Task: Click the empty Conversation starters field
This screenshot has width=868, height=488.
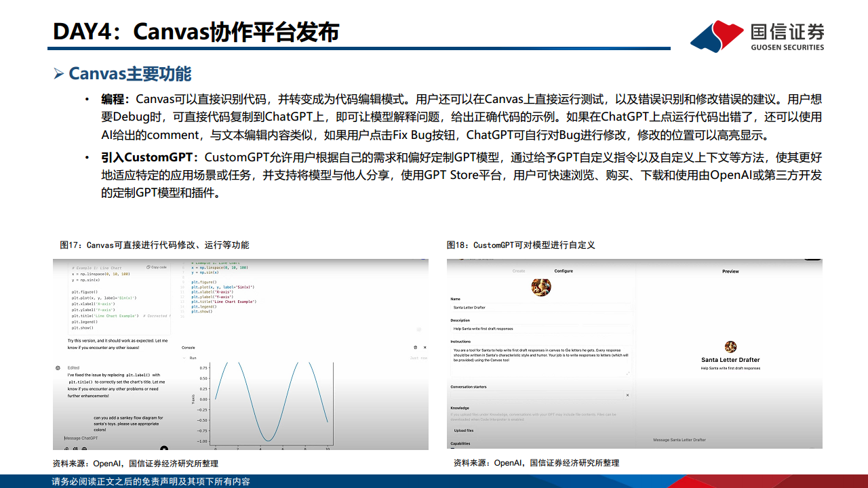Action: pyautogui.click(x=536, y=394)
